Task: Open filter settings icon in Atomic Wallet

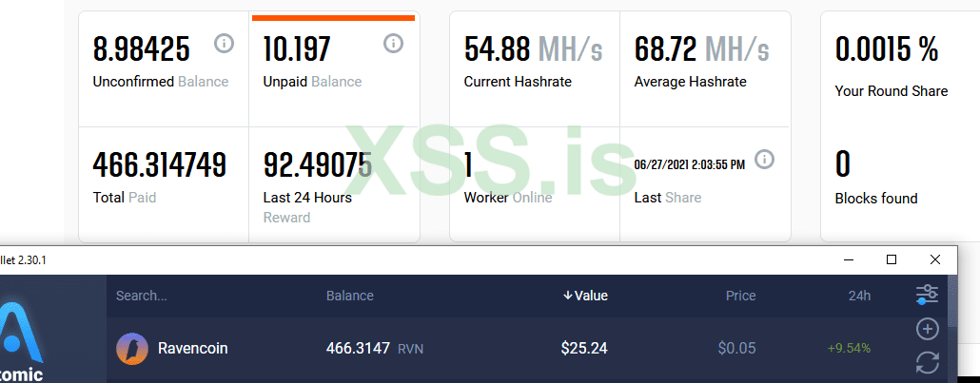Action: (927, 295)
